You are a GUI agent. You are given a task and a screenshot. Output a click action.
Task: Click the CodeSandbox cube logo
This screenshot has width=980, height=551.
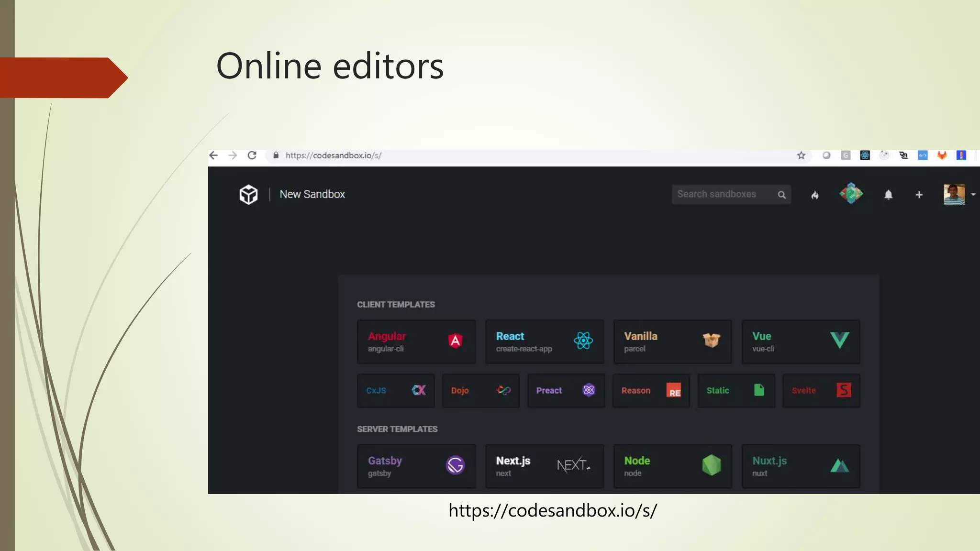tap(248, 194)
